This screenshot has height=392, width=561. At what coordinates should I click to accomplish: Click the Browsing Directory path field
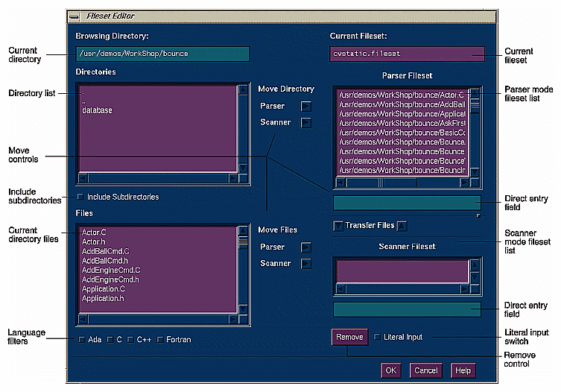162,54
